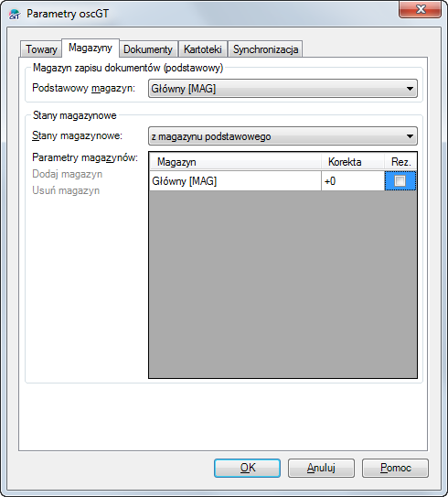Image resolution: width=448 pixels, height=497 pixels.
Task: Click the Usuń magazyn link
Action: coord(66,190)
